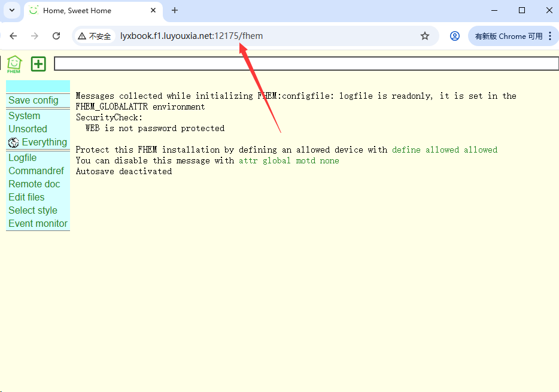Bookmark page with the star icon
The width and height of the screenshot is (559, 392).
point(425,36)
